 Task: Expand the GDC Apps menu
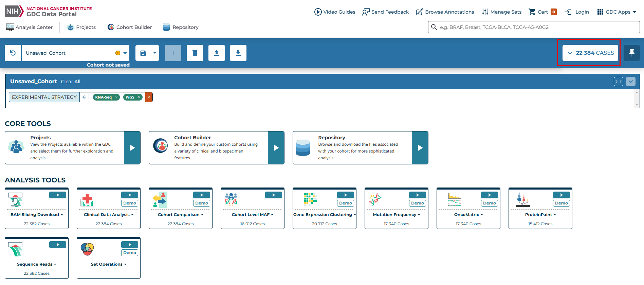click(x=617, y=12)
